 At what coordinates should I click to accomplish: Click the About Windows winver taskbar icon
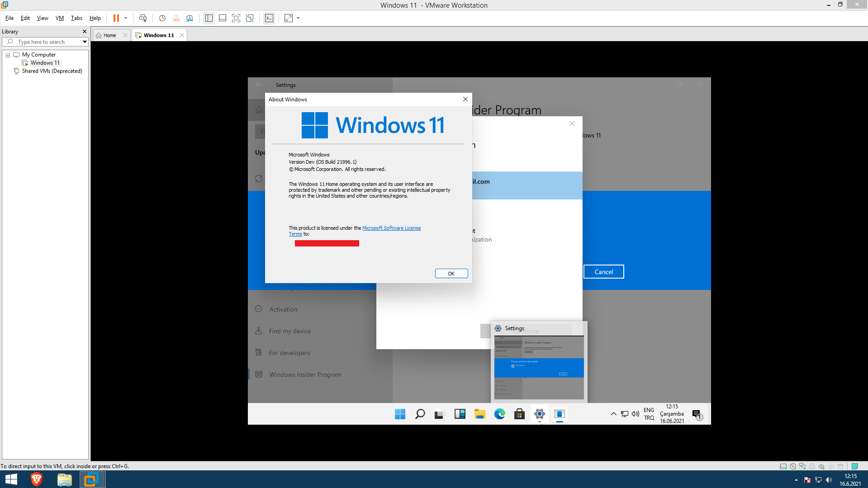tap(559, 414)
